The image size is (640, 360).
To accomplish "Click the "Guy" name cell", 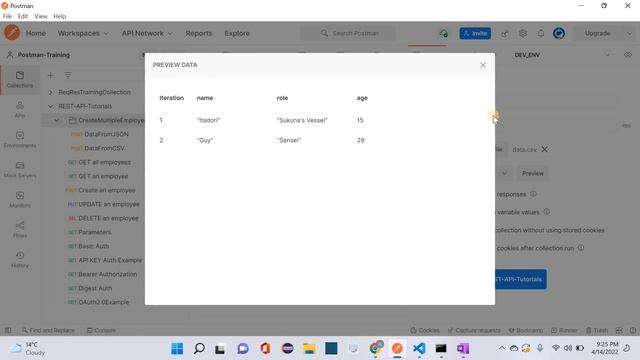I will [205, 140].
